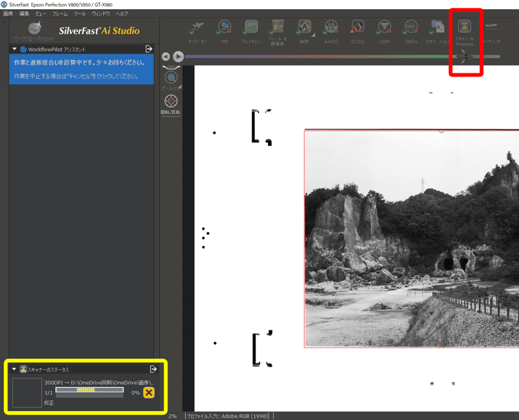Click the scan progress bar

(x=90, y=390)
